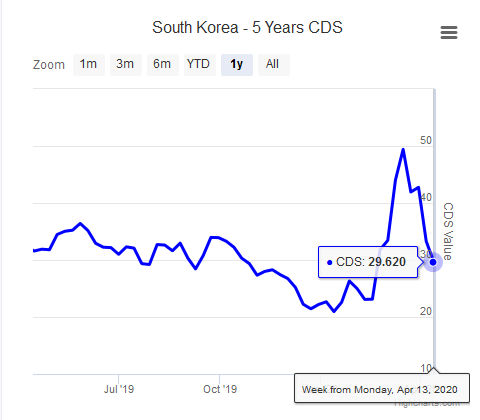Click the blue series bullet in tooltip

pos(330,263)
